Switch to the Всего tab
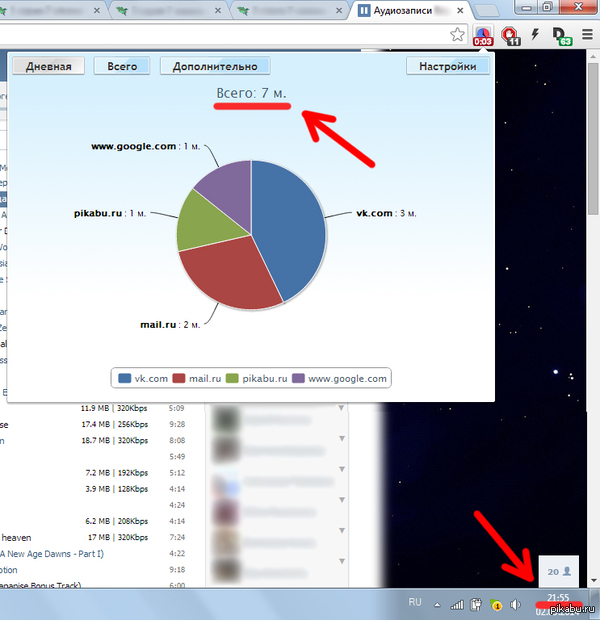This screenshot has height=620, width=600. [x=122, y=66]
